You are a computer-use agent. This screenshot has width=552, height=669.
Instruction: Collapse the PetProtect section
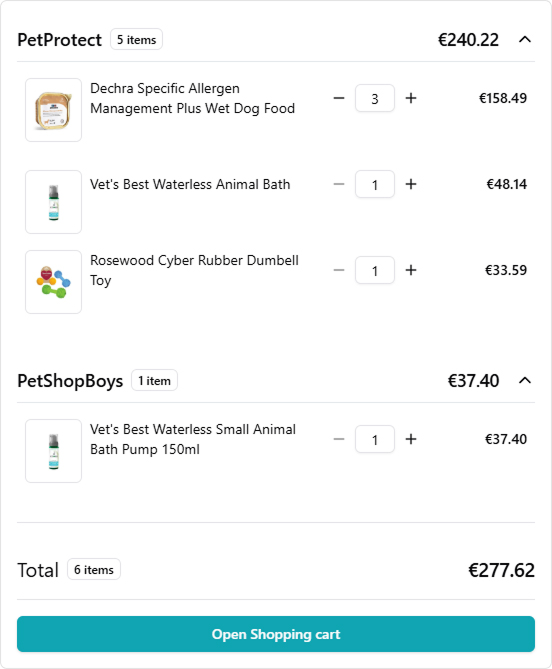(525, 40)
